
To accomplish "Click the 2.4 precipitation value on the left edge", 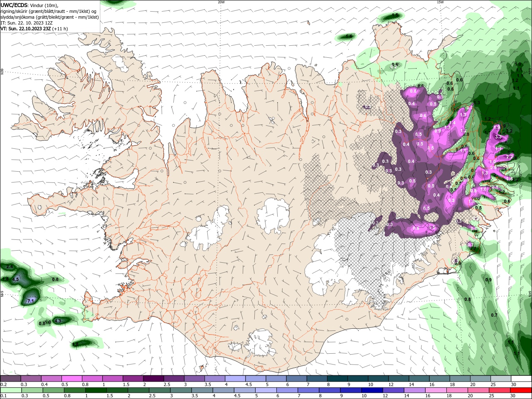I will click(x=10, y=266).
